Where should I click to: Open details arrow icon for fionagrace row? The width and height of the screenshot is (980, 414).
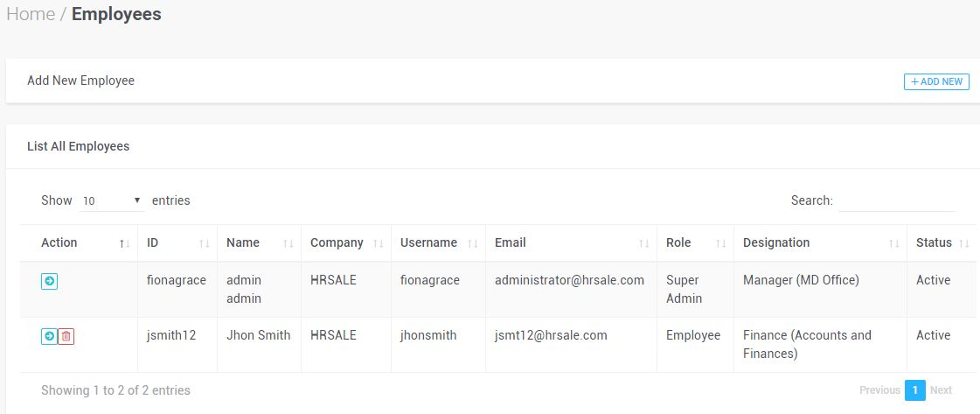point(49,282)
